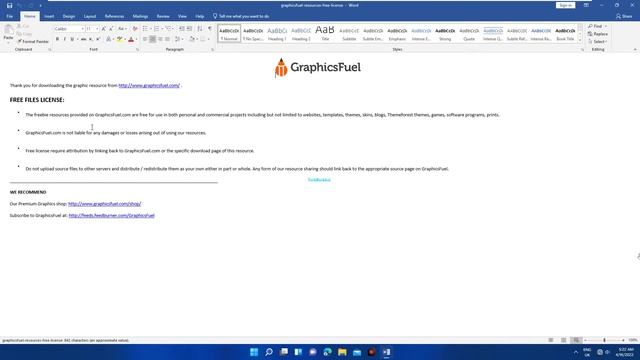Toggle Align Right

click(160, 39)
